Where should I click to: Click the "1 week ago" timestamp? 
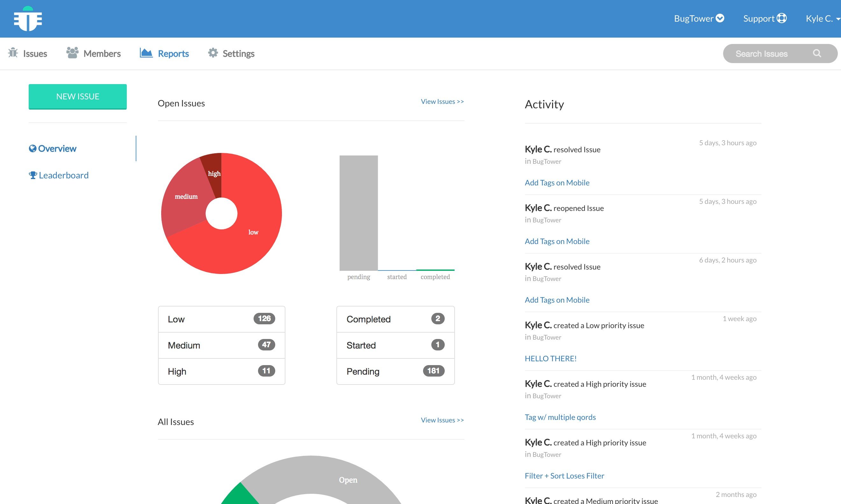coord(739,319)
